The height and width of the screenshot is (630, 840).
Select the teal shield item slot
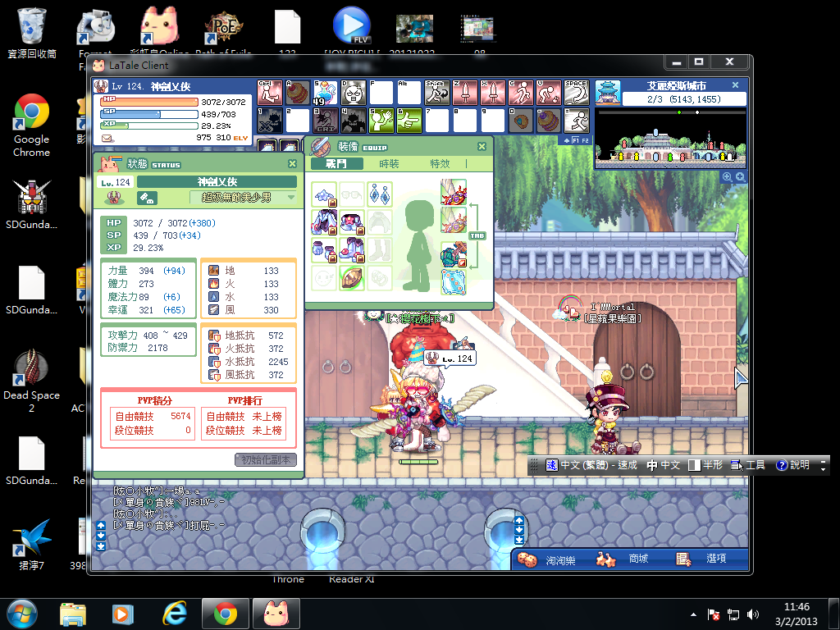[454, 254]
